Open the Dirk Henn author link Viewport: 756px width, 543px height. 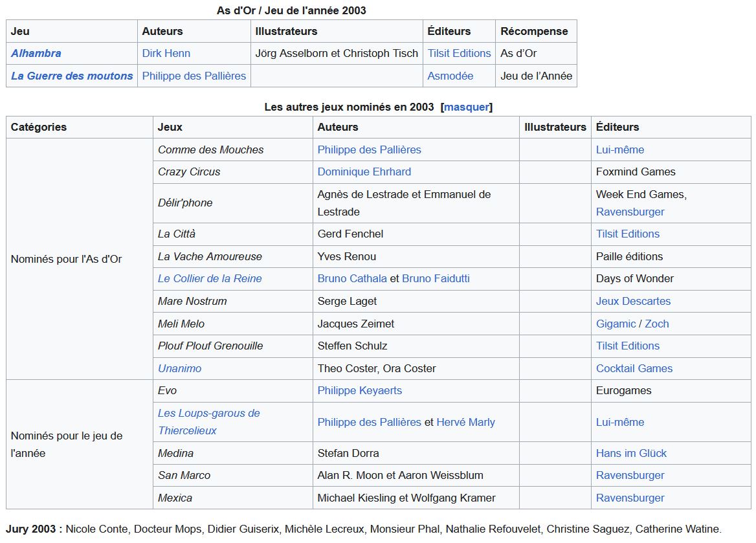pyautogui.click(x=166, y=54)
